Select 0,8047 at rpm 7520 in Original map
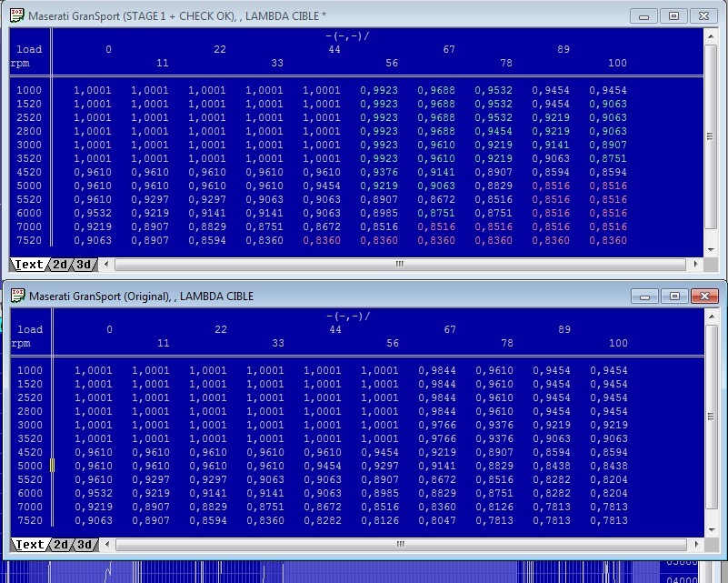 (437, 520)
